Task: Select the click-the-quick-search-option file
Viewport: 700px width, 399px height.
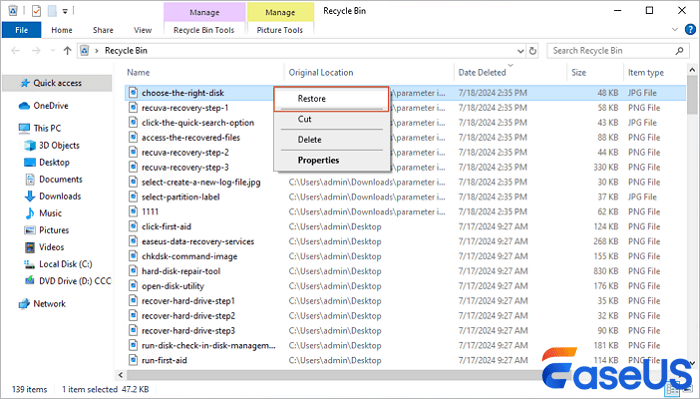Action: (x=198, y=123)
